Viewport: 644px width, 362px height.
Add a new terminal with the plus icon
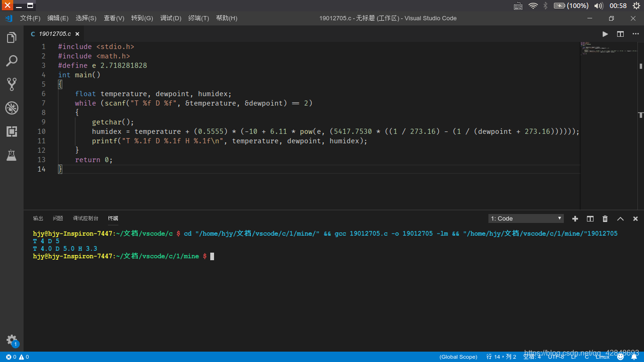[575, 218]
